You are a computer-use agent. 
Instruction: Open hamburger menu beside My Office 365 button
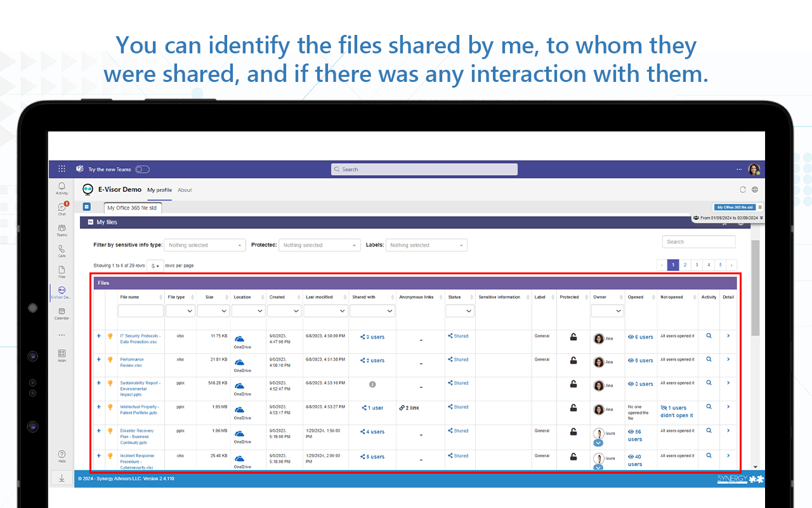[761, 207]
